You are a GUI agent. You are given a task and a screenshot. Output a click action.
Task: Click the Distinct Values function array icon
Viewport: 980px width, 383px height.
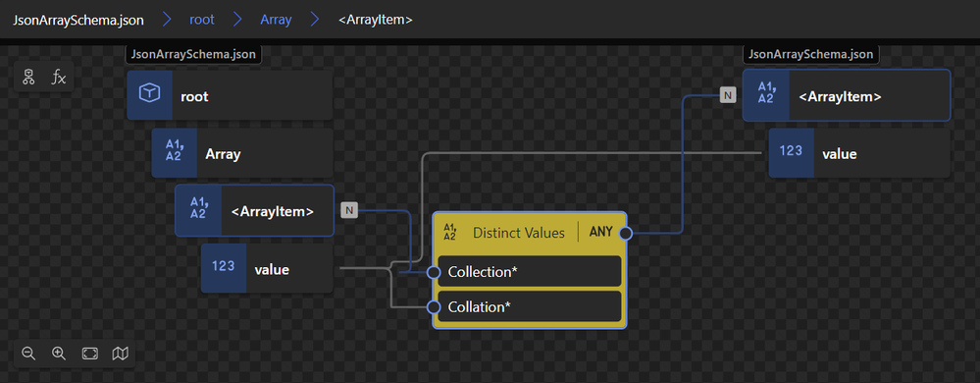tap(449, 233)
